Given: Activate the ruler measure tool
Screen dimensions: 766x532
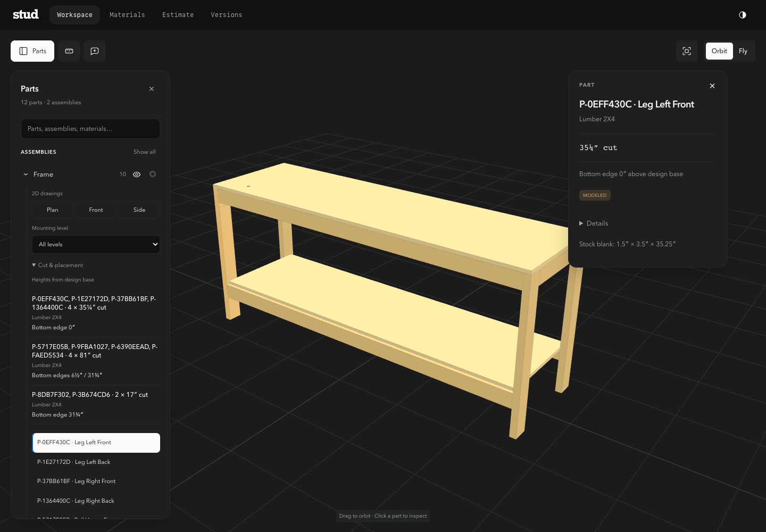Looking at the screenshot, I should pos(69,51).
